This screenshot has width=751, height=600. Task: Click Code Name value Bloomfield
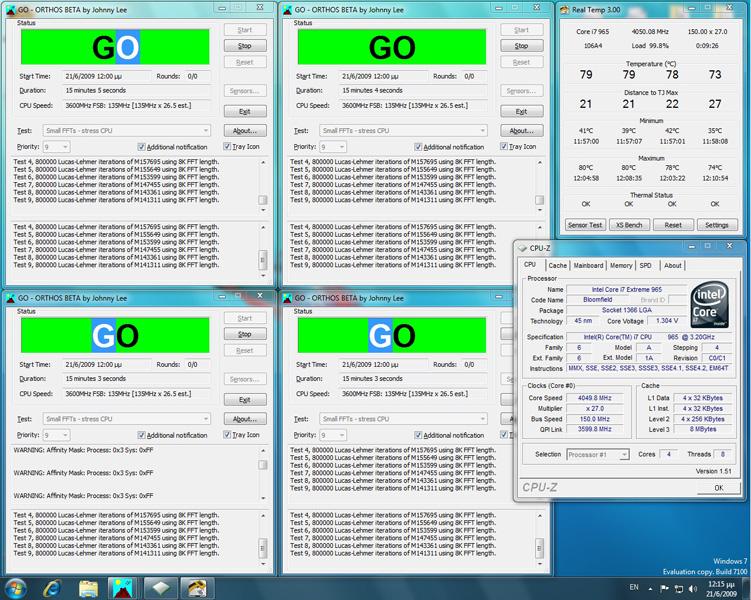tap(597, 300)
